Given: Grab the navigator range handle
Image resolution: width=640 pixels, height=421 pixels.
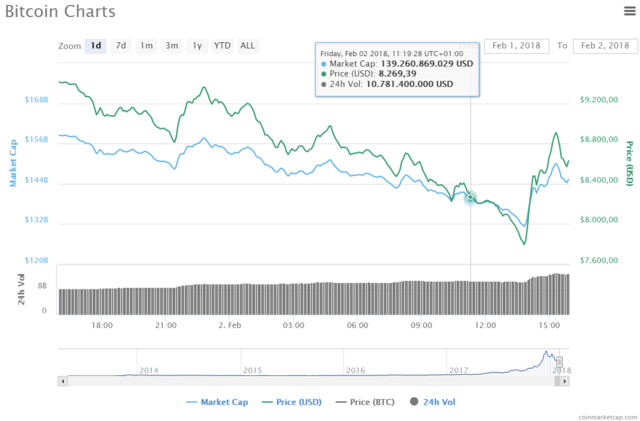Looking at the screenshot, I should pos(559,362).
